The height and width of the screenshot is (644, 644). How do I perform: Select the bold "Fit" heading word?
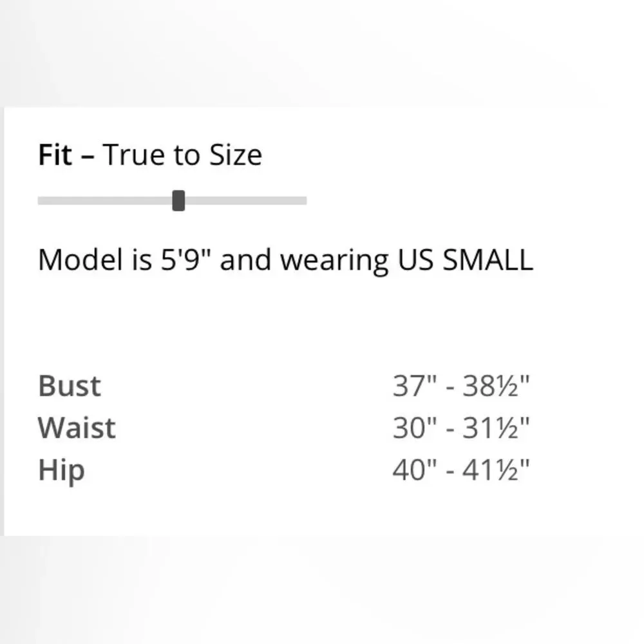(x=55, y=155)
